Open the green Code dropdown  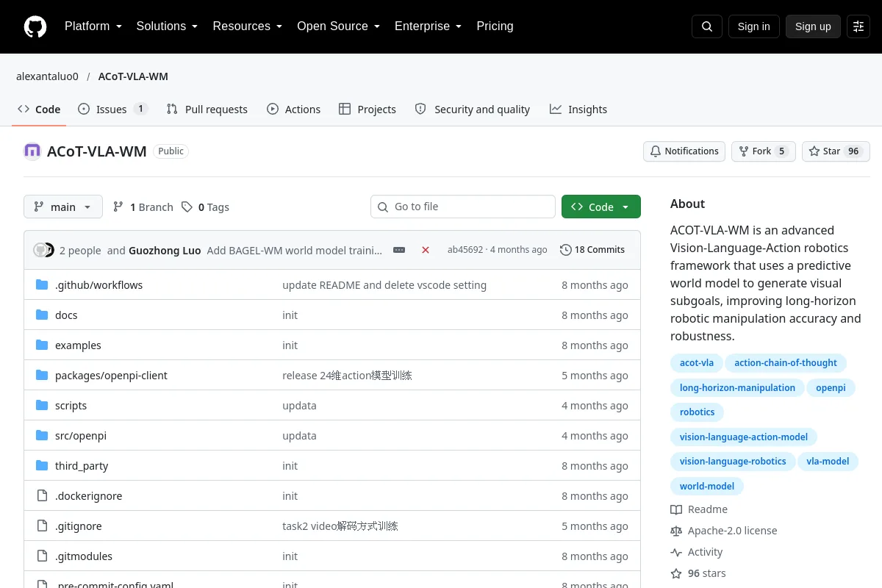click(x=601, y=207)
